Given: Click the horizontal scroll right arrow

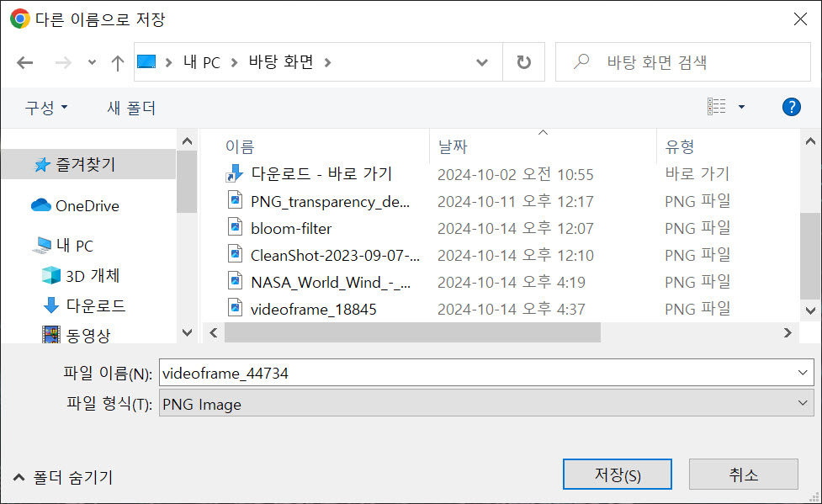Looking at the screenshot, I should (788, 332).
